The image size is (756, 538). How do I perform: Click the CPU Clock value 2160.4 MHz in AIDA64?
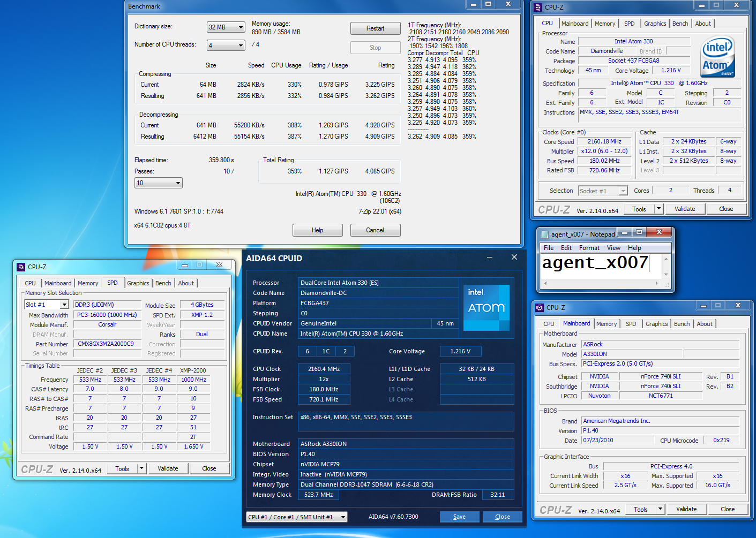(324, 369)
